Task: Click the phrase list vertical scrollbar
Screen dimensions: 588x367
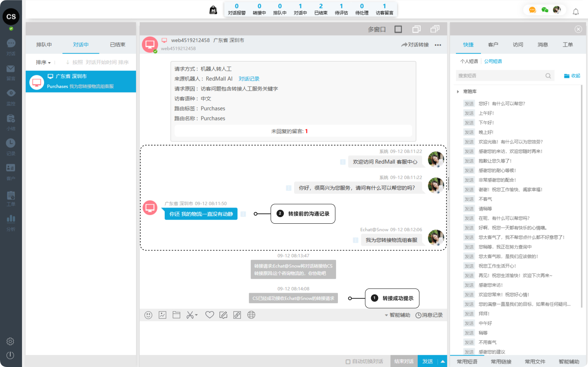Action: click(581, 195)
